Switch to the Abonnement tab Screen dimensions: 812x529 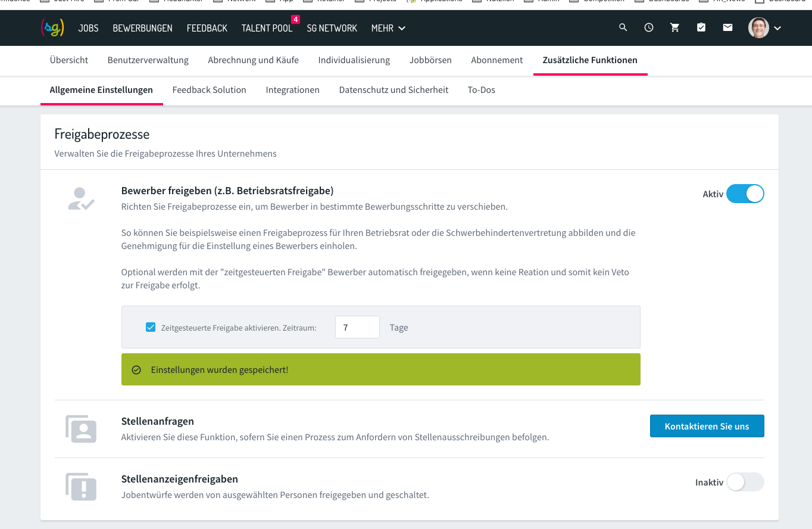497,60
